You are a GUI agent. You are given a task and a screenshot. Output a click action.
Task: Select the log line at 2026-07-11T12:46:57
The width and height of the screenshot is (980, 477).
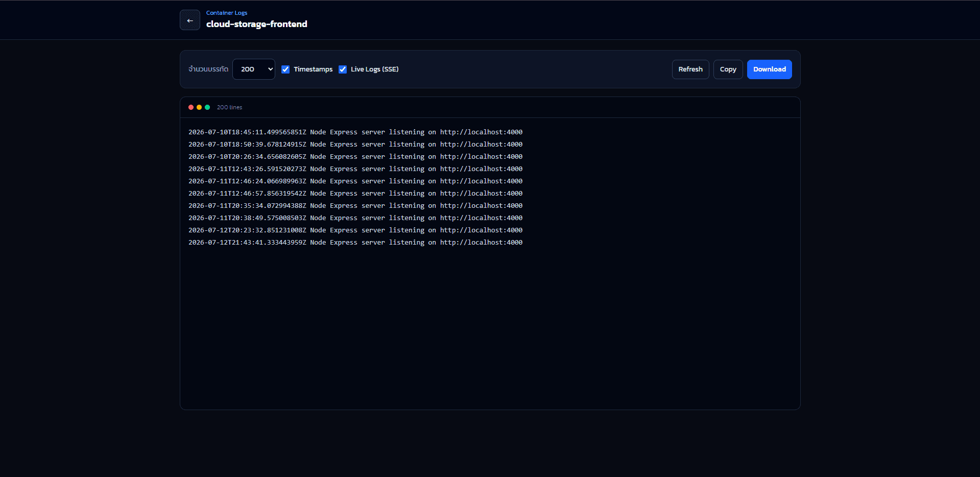[x=355, y=194]
